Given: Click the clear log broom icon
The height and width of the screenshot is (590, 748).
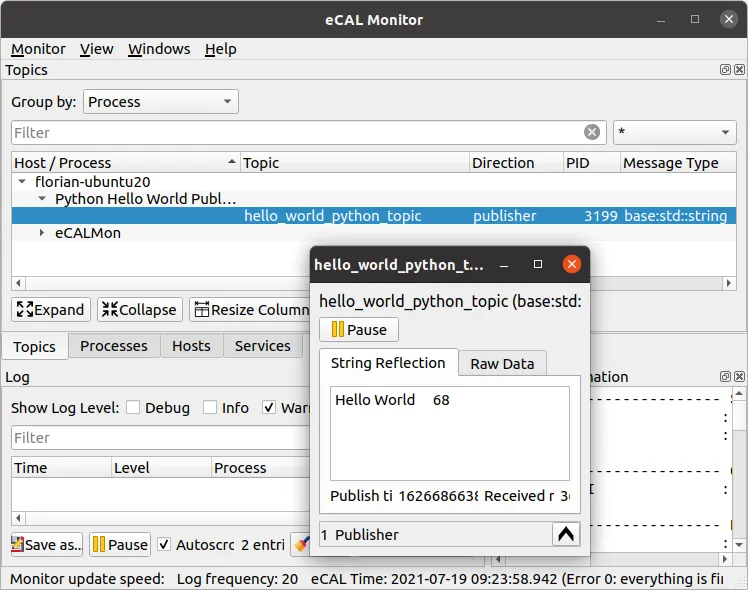Looking at the screenshot, I should 301,545.
